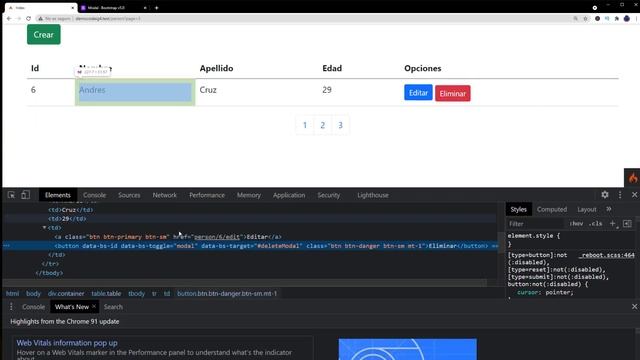The height and width of the screenshot is (360, 640).
Task: Click the browser back arrow
Action: tap(9, 18)
